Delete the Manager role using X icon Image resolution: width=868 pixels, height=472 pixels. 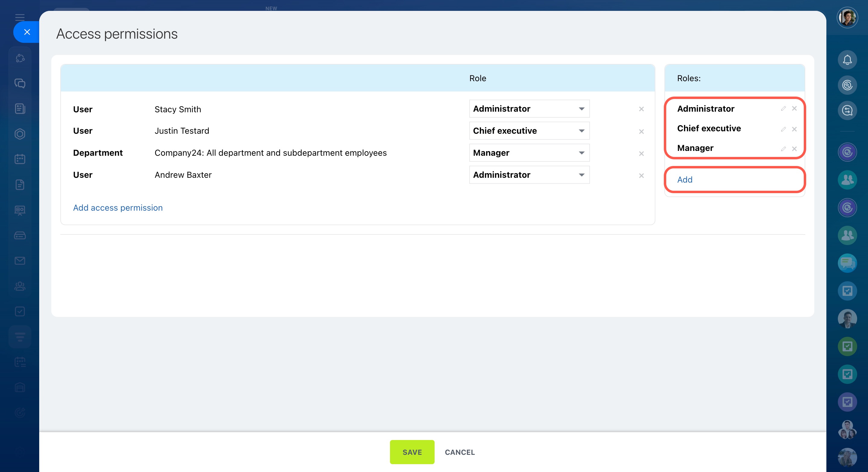tap(794, 149)
